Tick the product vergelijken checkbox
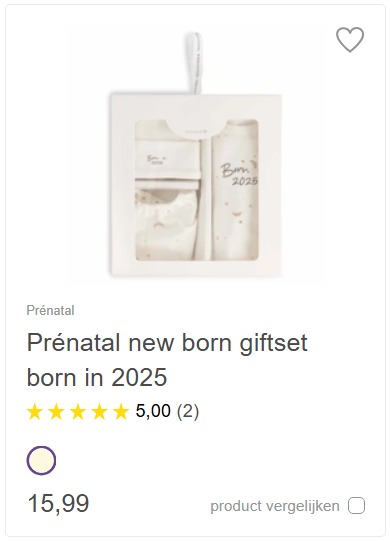 [x=357, y=506]
